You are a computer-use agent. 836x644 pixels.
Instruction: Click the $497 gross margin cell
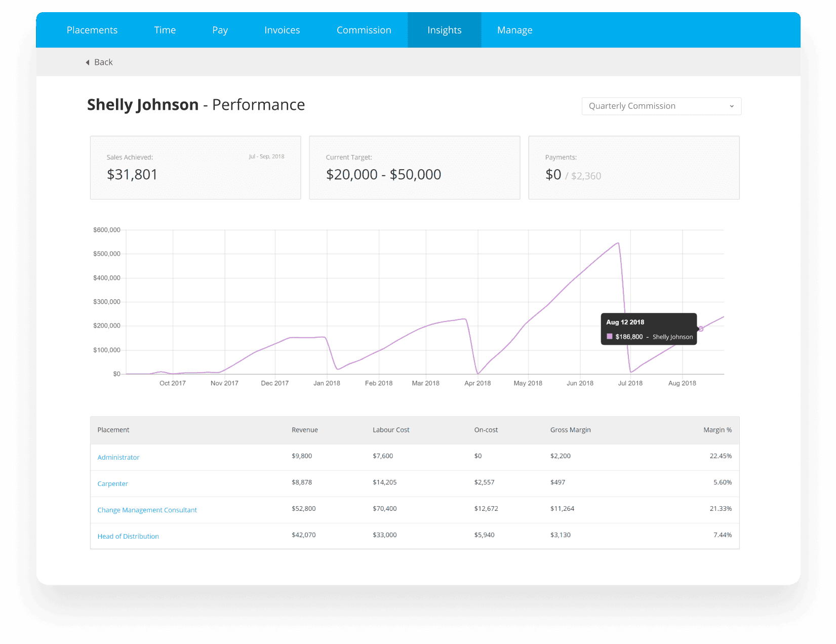click(x=558, y=482)
